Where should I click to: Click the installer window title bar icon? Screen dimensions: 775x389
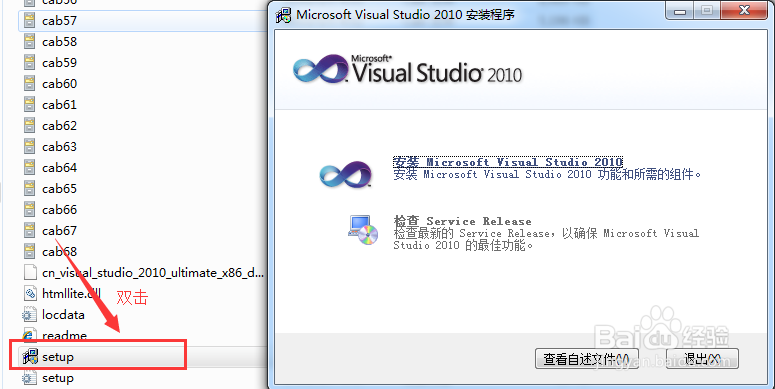(x=284, y=14)
